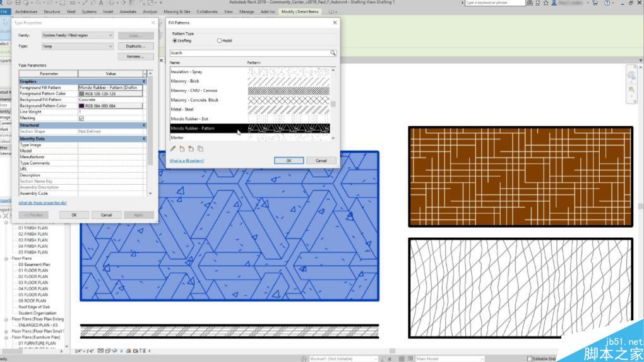Click the ribbon panel display toggle icon after Modify tab
Screen dimensions: 644x362
pyautogui.click(x=331, y=12)
